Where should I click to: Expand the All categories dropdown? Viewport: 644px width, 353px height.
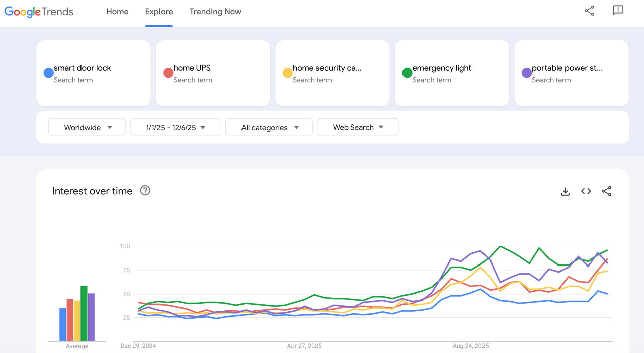(269, 127)
